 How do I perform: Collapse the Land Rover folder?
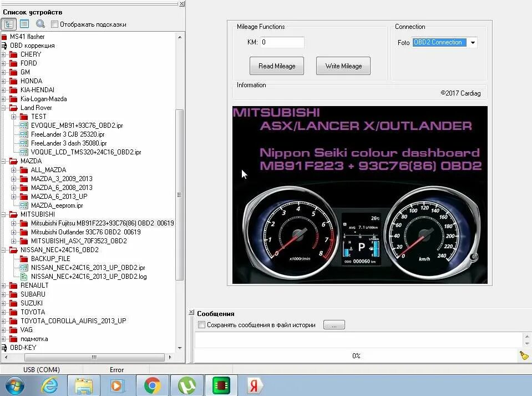(3, 108)
